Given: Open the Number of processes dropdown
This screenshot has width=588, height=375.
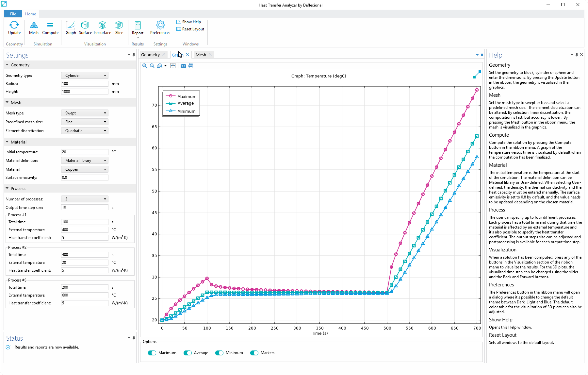Looking at the screenshot, I should (85, 199).
